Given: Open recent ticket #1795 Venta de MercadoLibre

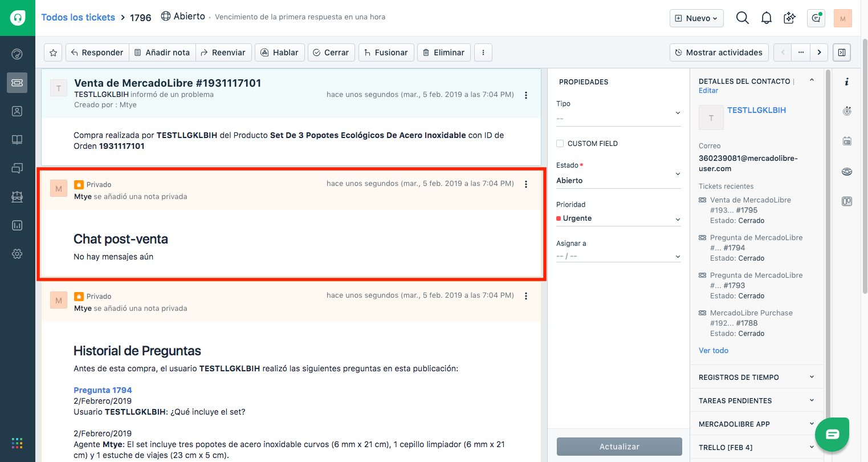Looking at the screenshot, I should pyautogui.click(x=750, y=205).
